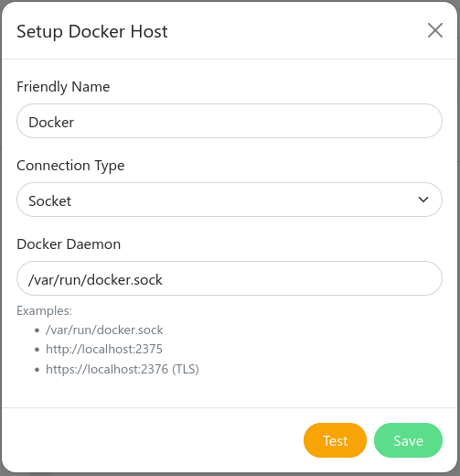Close the Setup Docker Host dialog
This screenshot has height=476, width=460.
point(435,30)
